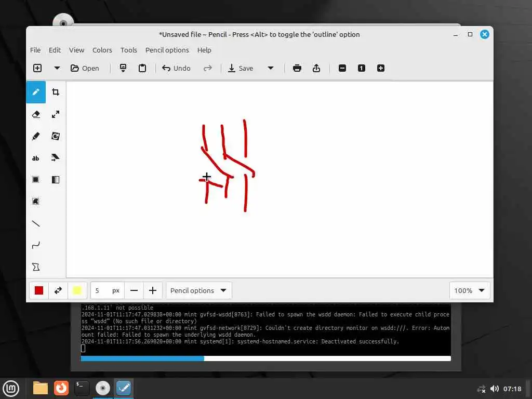
Task: Switch to the installer disc taskbar item
Action: coord(102,388)
